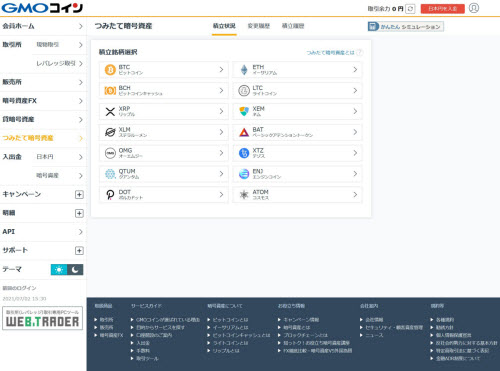
Task: Choose the XTZ Tezos icon
Action: 244,153
